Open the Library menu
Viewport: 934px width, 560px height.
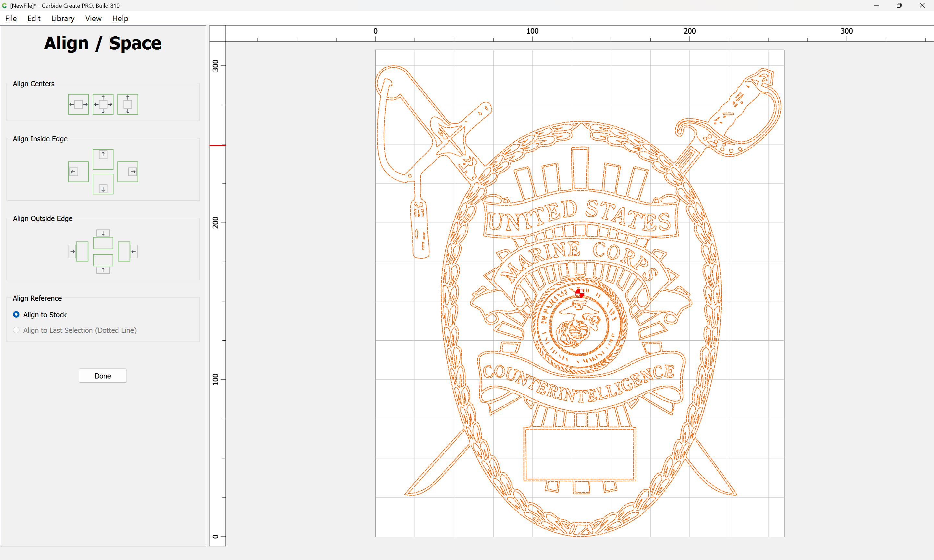point(63,18)
